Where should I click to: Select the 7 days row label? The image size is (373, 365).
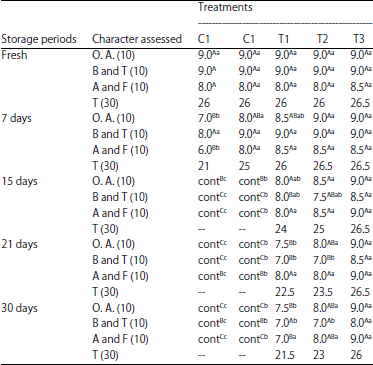16,118
